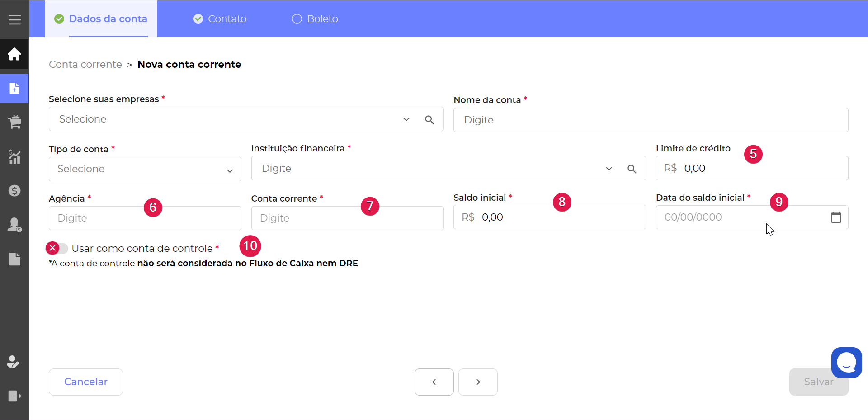Switch to the Boleto tab
Viewport: 868px width, 420px height.
315,19
